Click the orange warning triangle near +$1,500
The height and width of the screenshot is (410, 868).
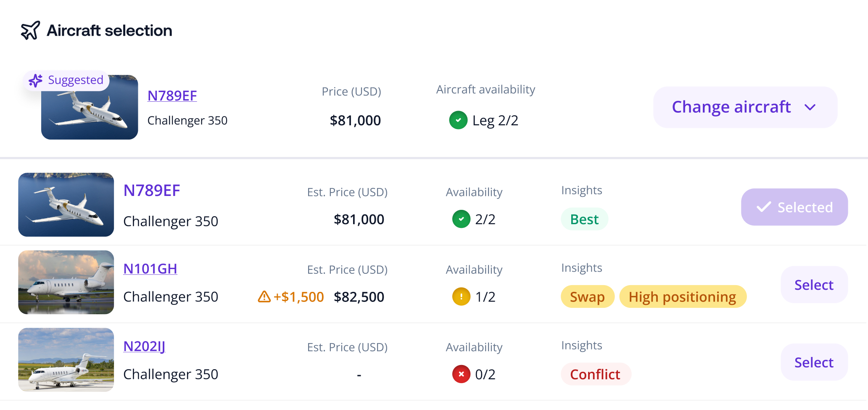[x=264, y=297]
